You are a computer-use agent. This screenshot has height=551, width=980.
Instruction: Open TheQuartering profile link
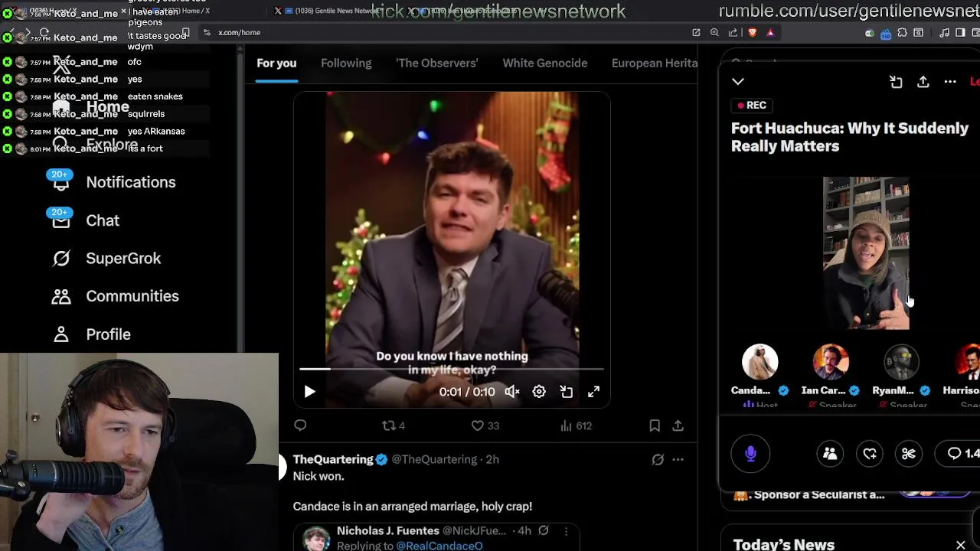click(333, 459)
